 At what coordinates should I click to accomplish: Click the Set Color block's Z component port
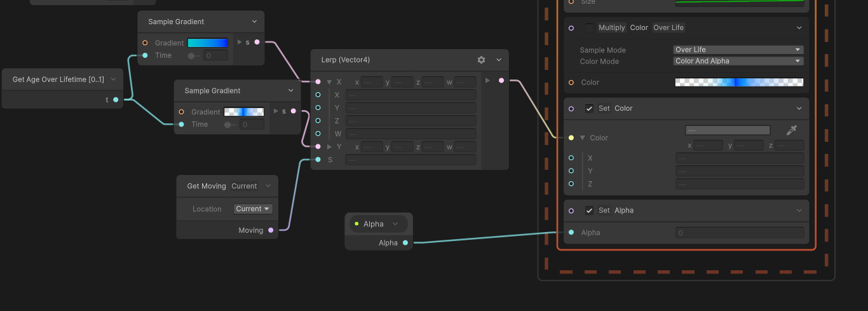tap(571, 184)
